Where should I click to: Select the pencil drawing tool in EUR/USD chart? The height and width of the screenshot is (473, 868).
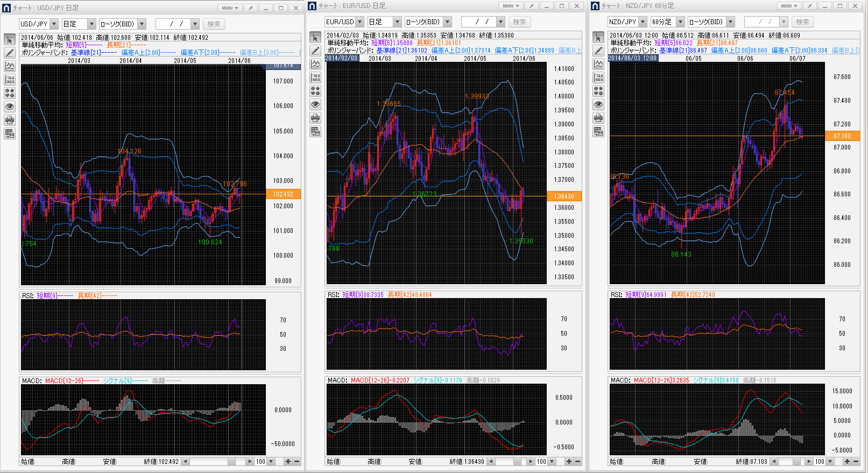315,51
